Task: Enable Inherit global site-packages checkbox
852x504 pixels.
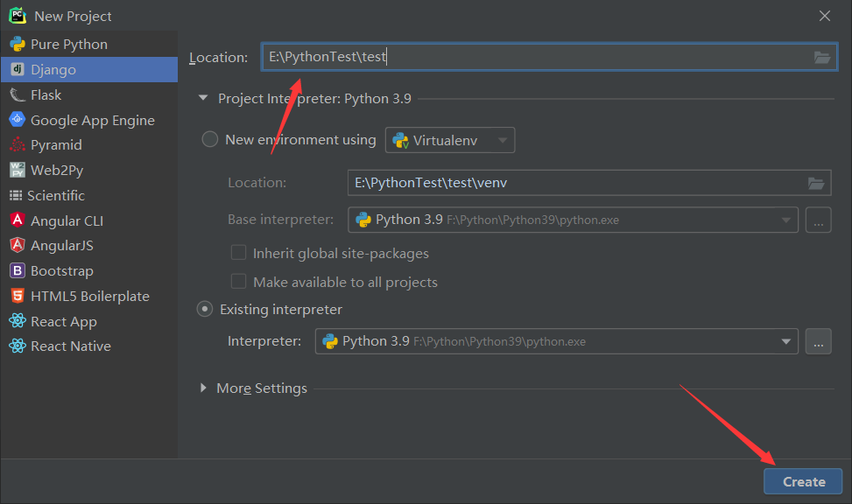Action: 238,253
